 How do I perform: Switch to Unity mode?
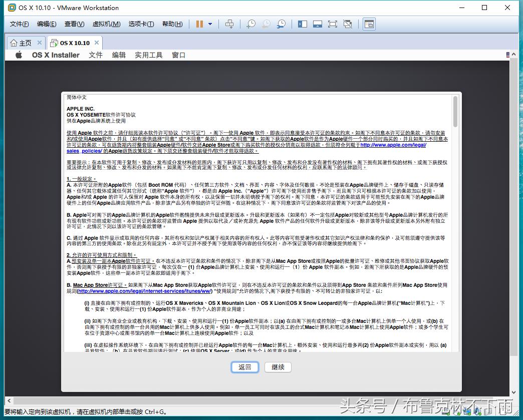tap(348, 24)
